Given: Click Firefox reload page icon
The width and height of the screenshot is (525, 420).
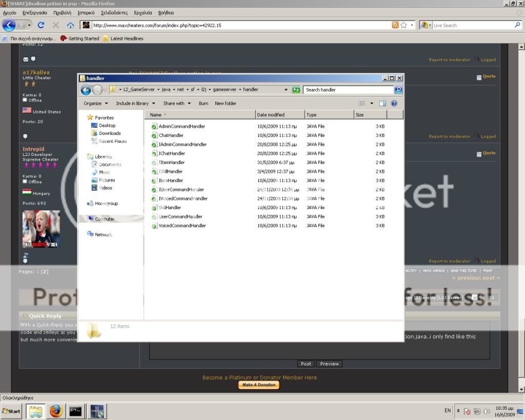Looking at the screenshot, I should [x=41, y=25].
